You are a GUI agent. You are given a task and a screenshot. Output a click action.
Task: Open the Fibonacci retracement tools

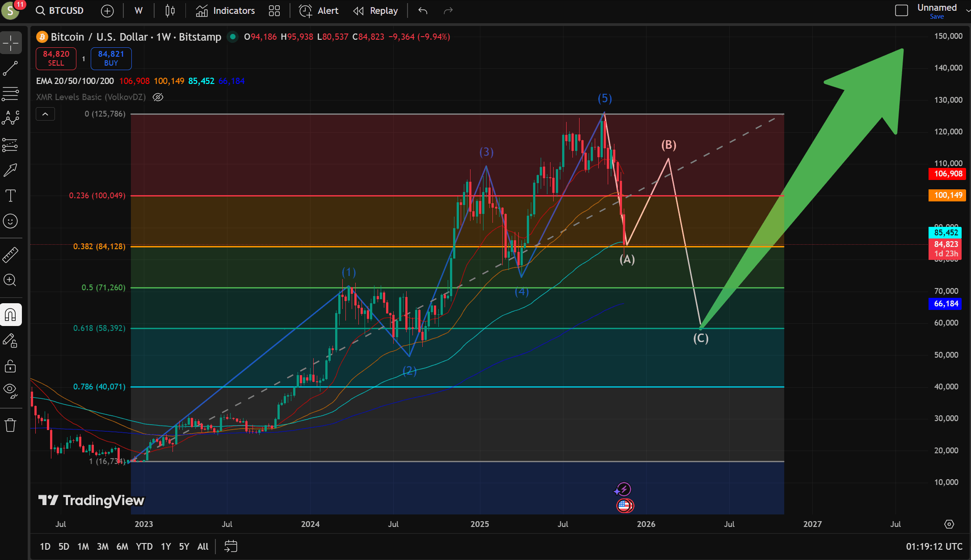point(11,94)
